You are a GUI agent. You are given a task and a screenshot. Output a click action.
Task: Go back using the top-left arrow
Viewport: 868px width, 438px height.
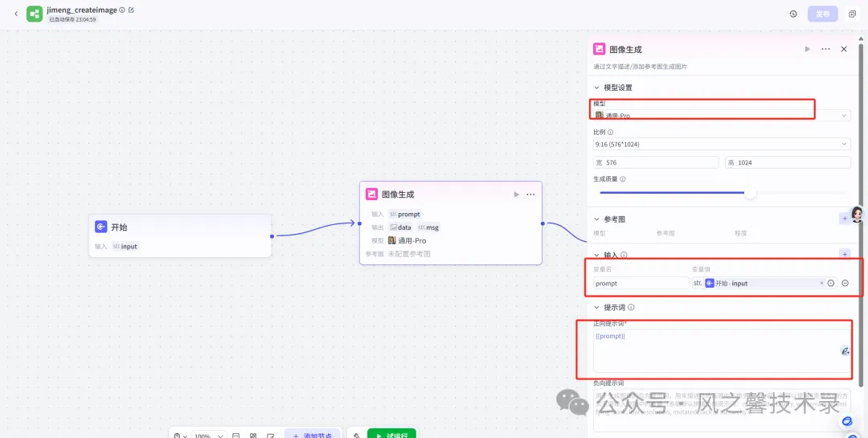[15, 14]
